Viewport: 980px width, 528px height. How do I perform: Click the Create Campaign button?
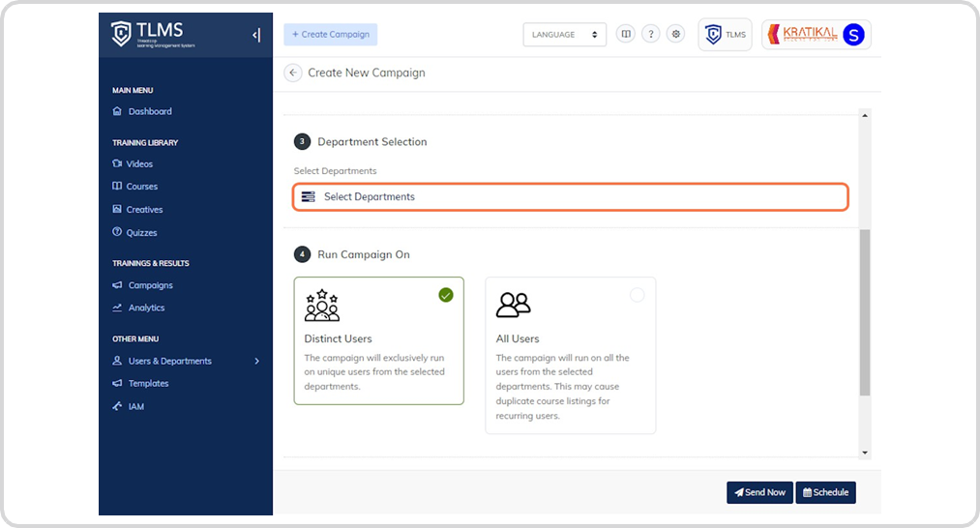click(331, 35)
